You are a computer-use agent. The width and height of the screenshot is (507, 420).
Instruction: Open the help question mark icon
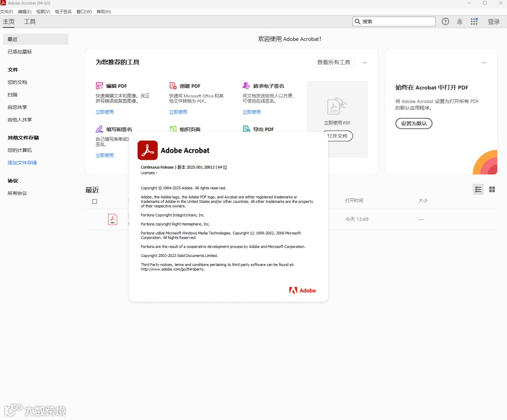pyautogui.click(x=445, y=21)
